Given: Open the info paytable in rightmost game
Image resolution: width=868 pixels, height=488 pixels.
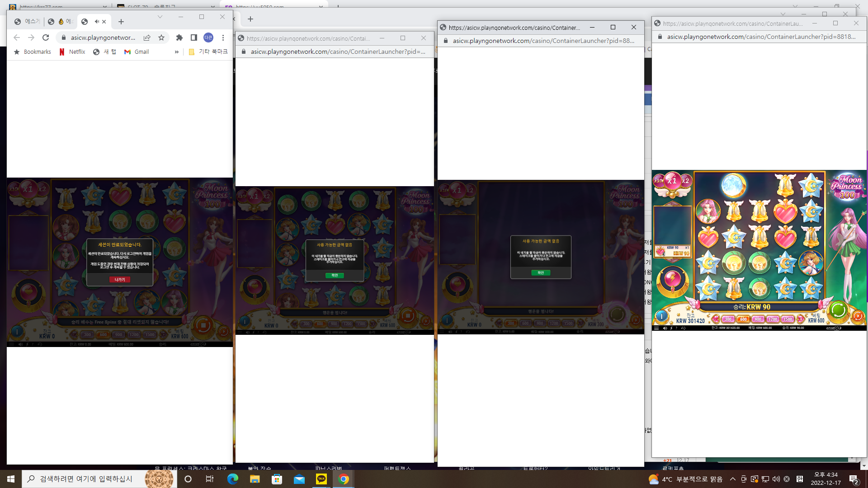Looking at the screenshot, I should (661, 316).
